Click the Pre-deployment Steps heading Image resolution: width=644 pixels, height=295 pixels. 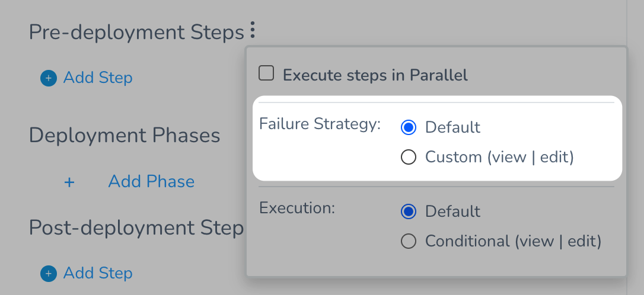pos(136,33)
